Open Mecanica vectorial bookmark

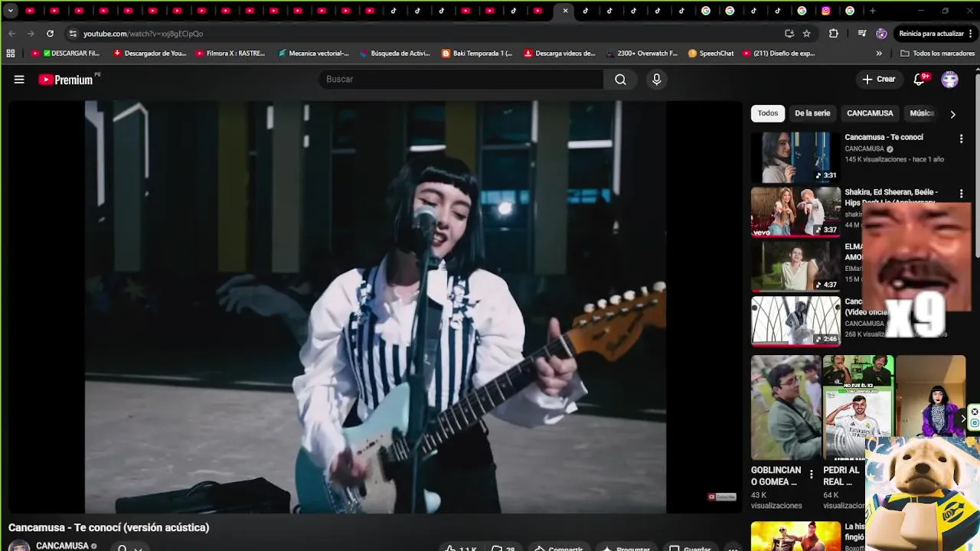coord(313,54)
